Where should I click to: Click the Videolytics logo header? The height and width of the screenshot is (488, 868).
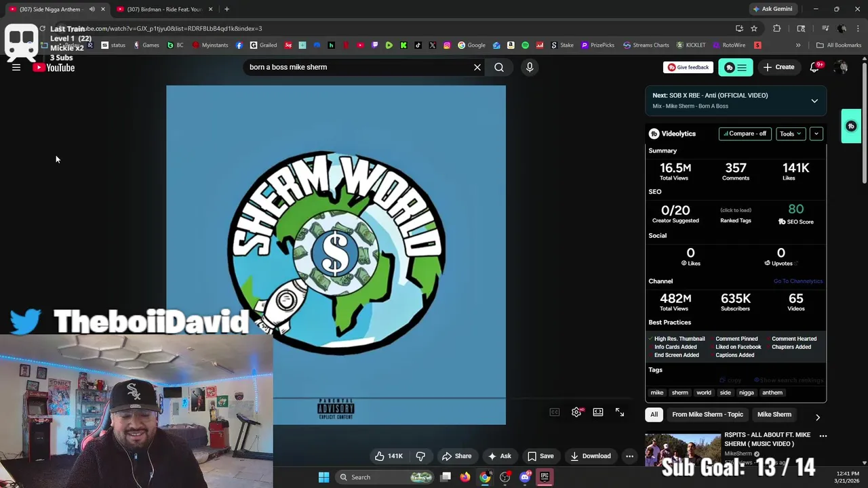click(672, 134)
